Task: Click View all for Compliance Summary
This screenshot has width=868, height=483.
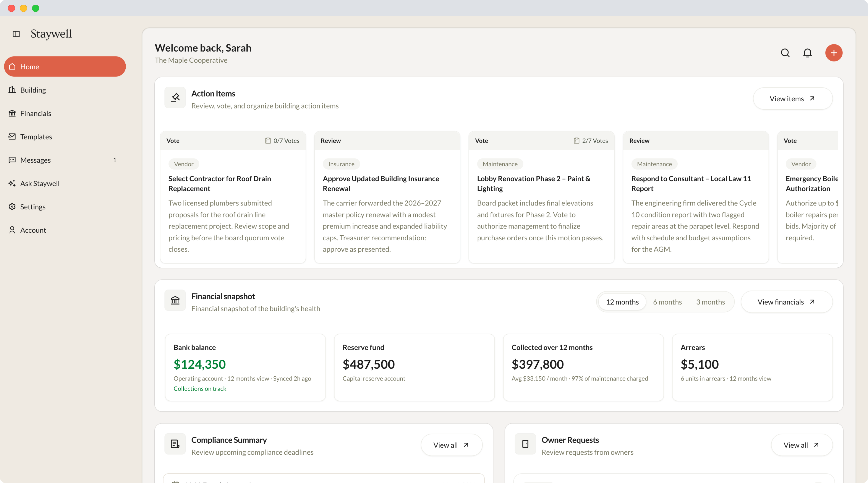Action: 452,445
